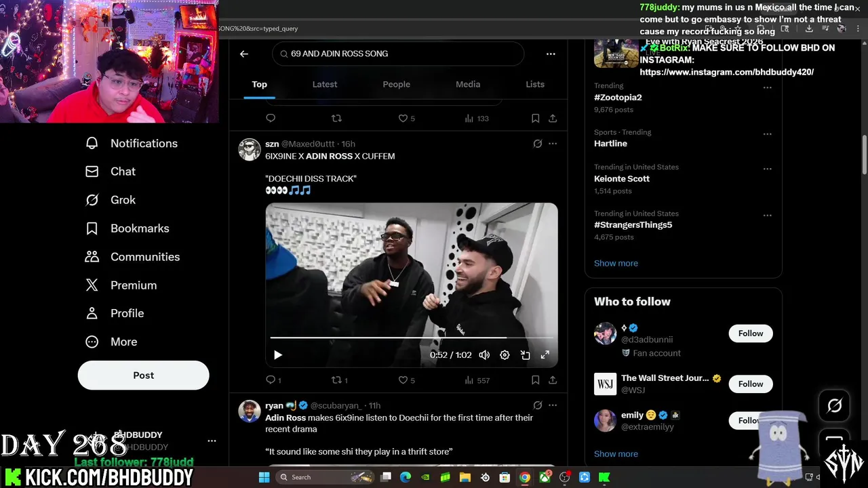Switch to the People tab

[x=397, y=84]
